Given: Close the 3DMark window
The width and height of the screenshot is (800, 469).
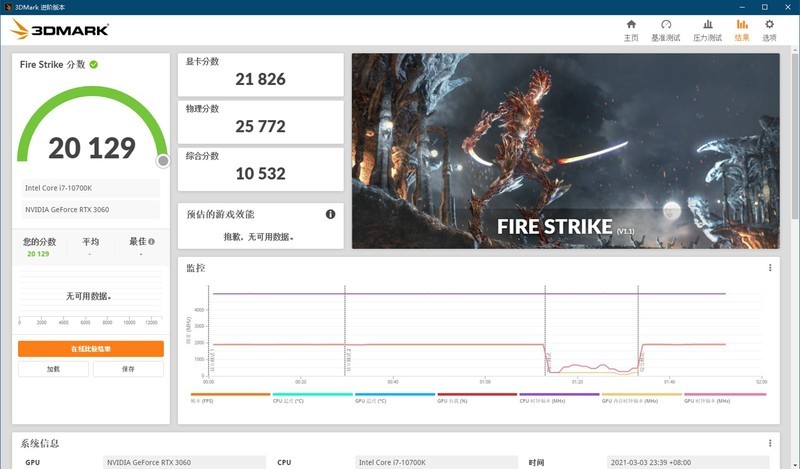Looking at the screenshot, I should [x=788, y=7].
